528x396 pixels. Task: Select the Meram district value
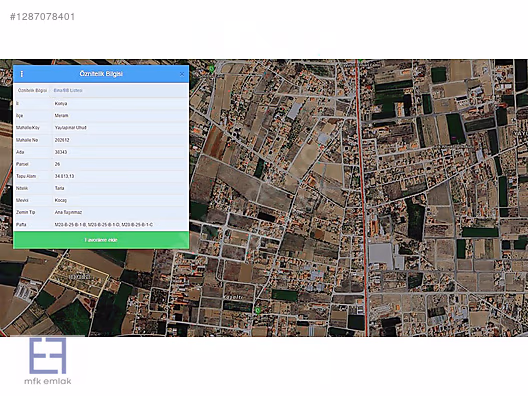click(x=62, y=116)
